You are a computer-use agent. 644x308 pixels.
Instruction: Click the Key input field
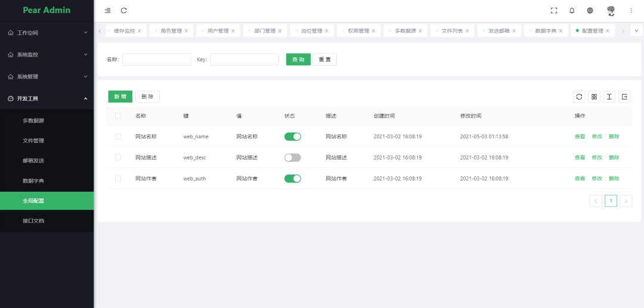[244, 60]
